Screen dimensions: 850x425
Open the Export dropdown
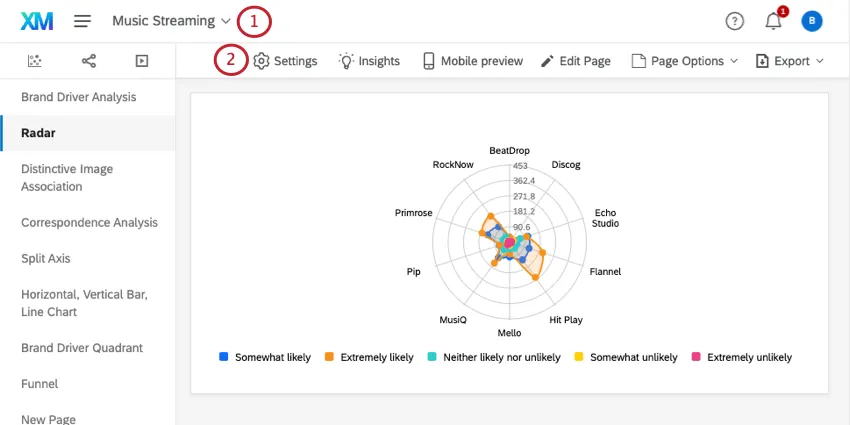click(790, 61)
